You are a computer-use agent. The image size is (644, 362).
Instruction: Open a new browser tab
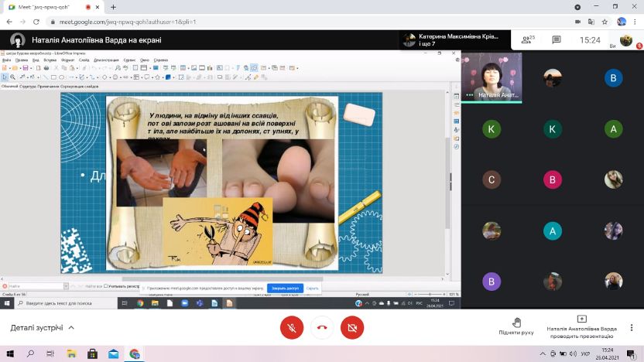click(113, 6)
